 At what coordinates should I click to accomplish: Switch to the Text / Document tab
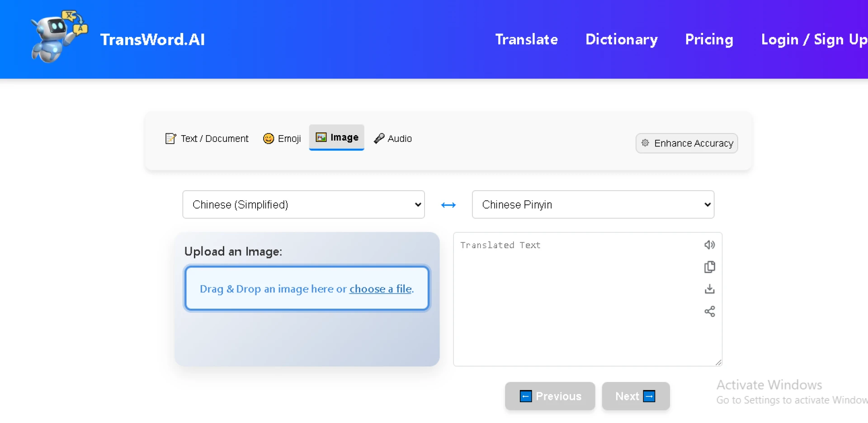(x=207, y=138)
